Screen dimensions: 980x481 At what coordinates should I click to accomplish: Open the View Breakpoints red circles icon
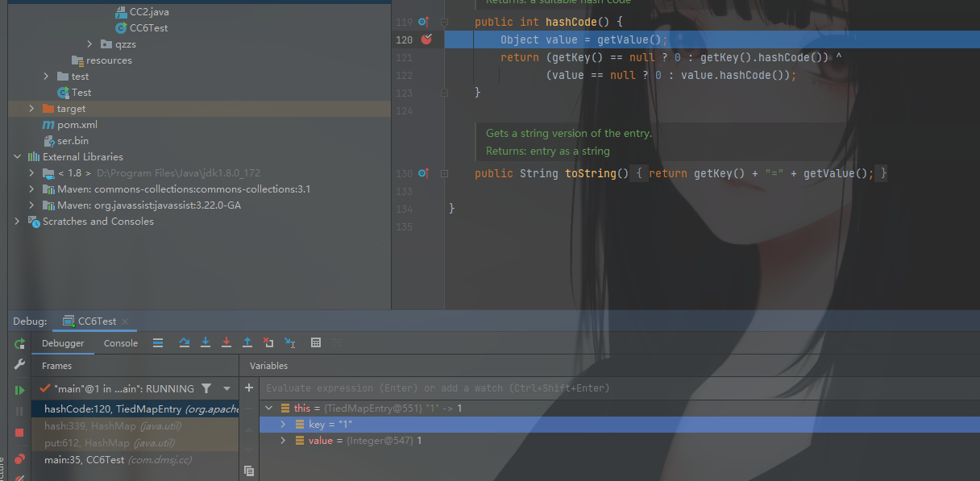coord(19,459)
